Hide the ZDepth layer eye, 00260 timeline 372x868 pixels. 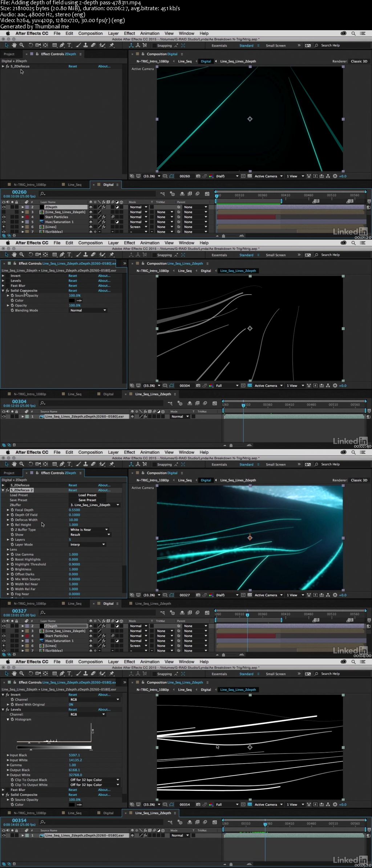[4, 207]
